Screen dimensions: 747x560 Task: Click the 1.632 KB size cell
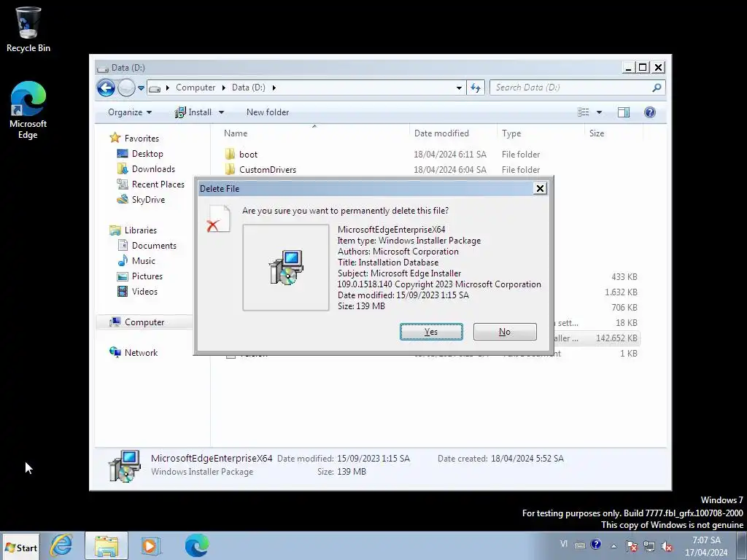coord(621,292)
